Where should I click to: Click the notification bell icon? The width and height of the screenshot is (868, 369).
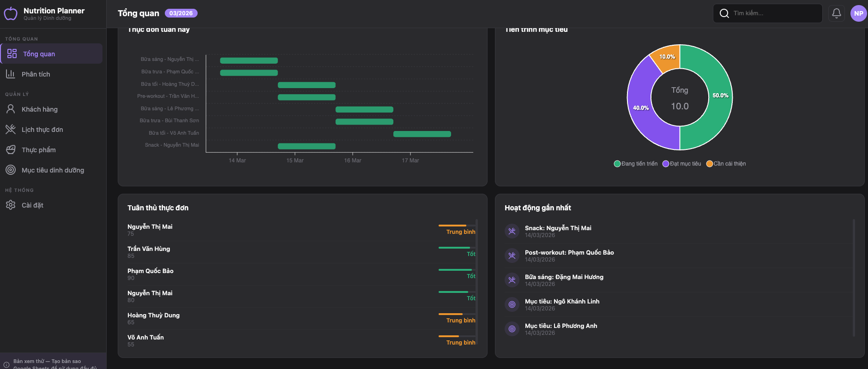(836, 13)
